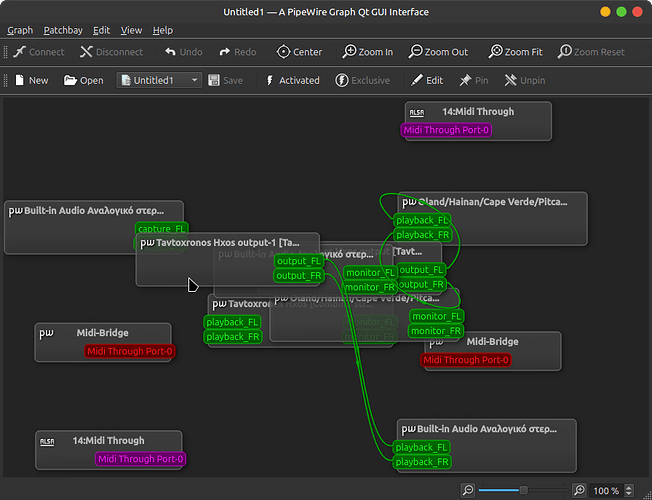
Task: Select playback_FR of bottom Built-in Audio node
Action: 422,462
